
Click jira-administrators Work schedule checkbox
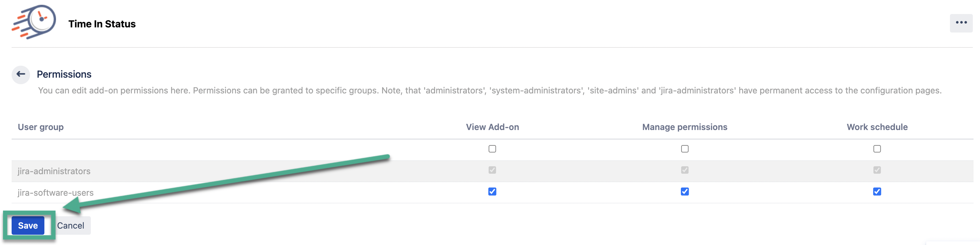(877, 170)
